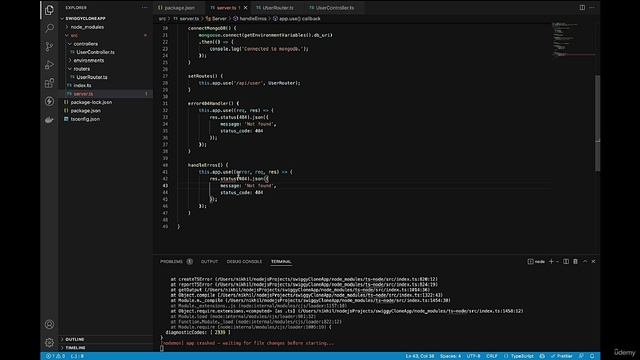Open the Docker whale icon in activity bar

(x=49, y=120)
